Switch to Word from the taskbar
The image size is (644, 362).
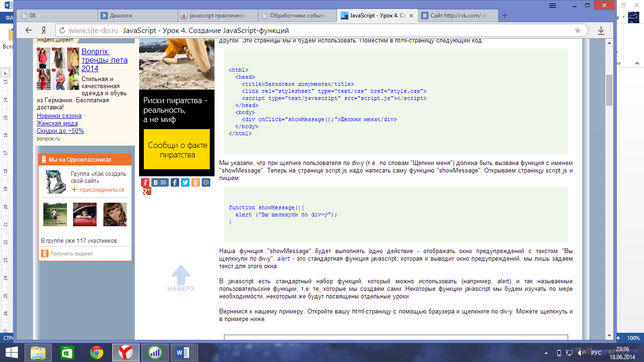182,352
